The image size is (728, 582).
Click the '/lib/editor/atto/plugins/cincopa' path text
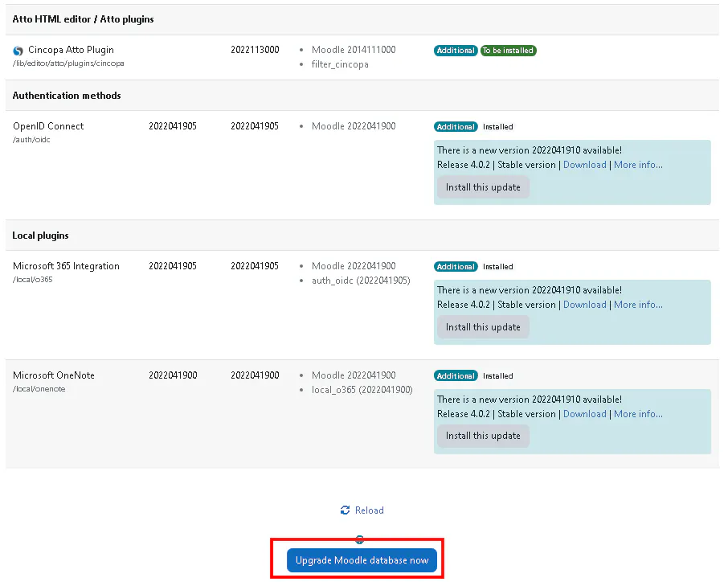coord(68,64)
